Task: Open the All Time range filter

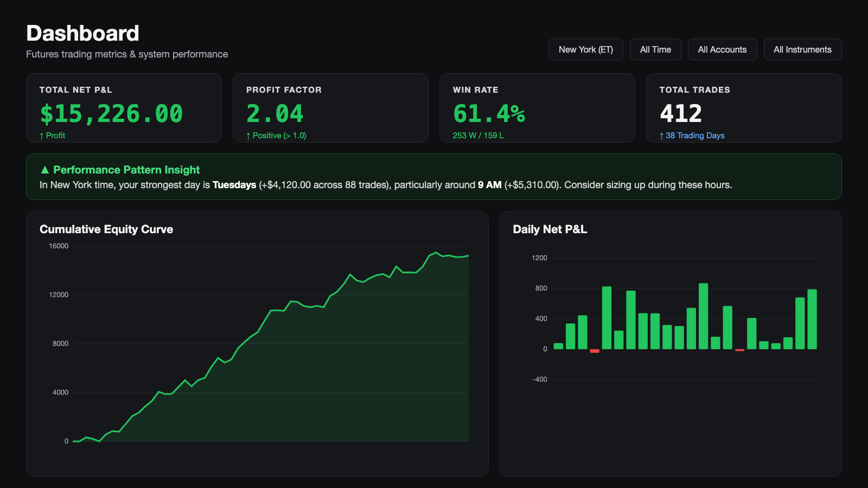Action: [x=655, y=49]
